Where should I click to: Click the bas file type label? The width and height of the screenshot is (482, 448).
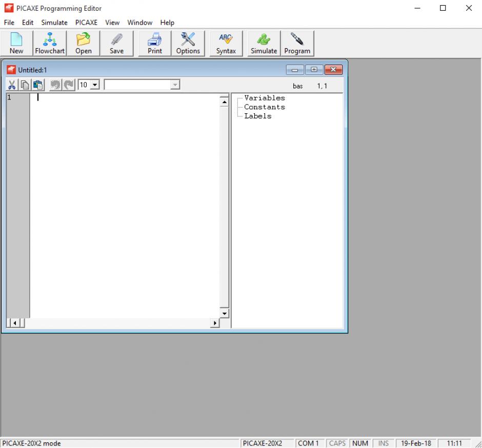tap(297, 86)
